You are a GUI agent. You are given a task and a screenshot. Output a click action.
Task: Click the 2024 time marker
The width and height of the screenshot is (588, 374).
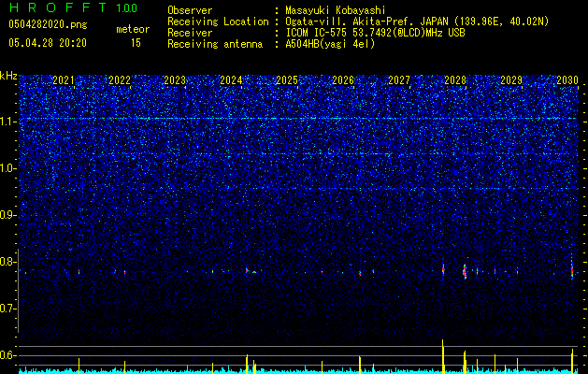coord(231,80)
